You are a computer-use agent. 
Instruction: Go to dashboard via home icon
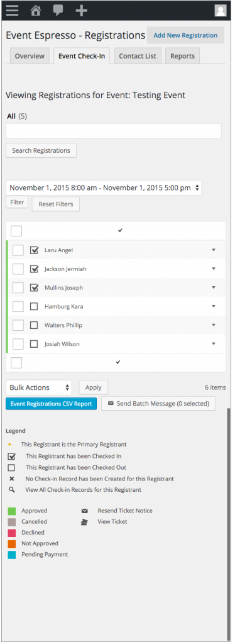pyautogui.click(x=36, y=10)
